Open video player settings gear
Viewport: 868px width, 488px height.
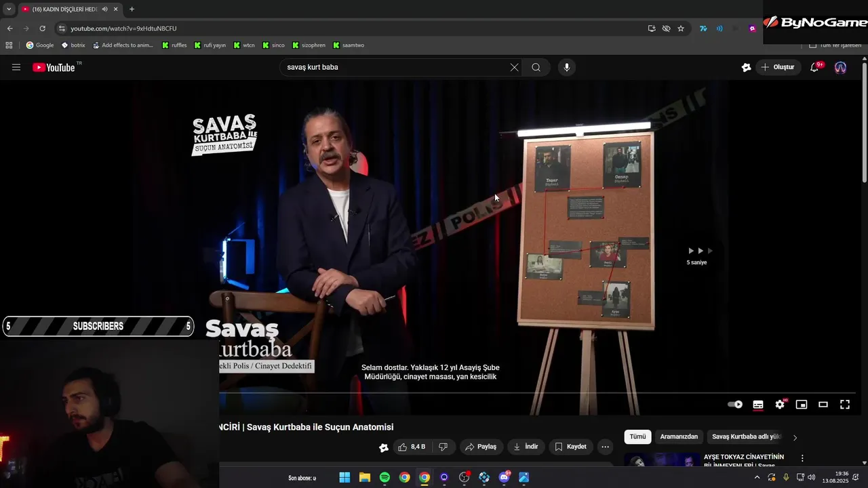click(x=780, y=405)
